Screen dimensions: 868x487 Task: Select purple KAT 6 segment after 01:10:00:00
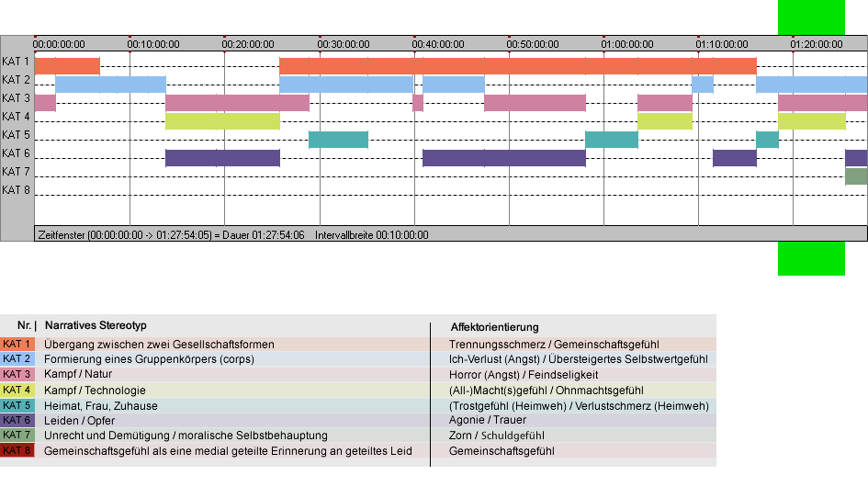[735, 158]
